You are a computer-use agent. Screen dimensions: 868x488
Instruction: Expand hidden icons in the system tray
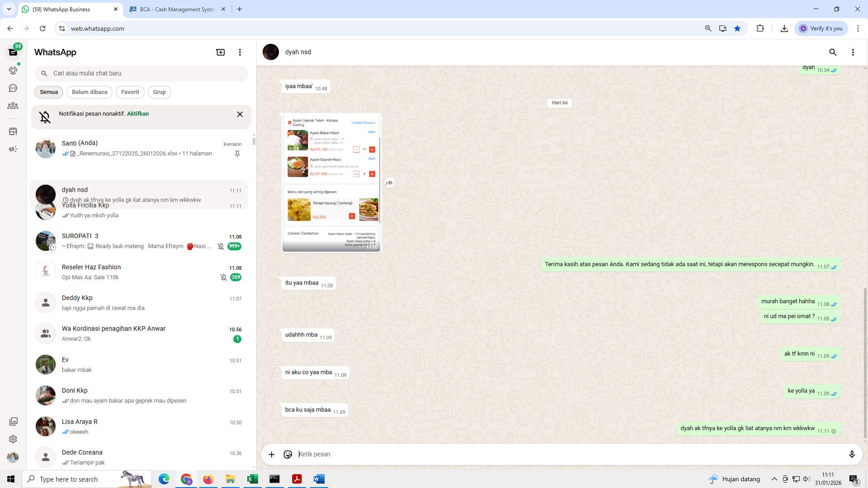(774, 479)
